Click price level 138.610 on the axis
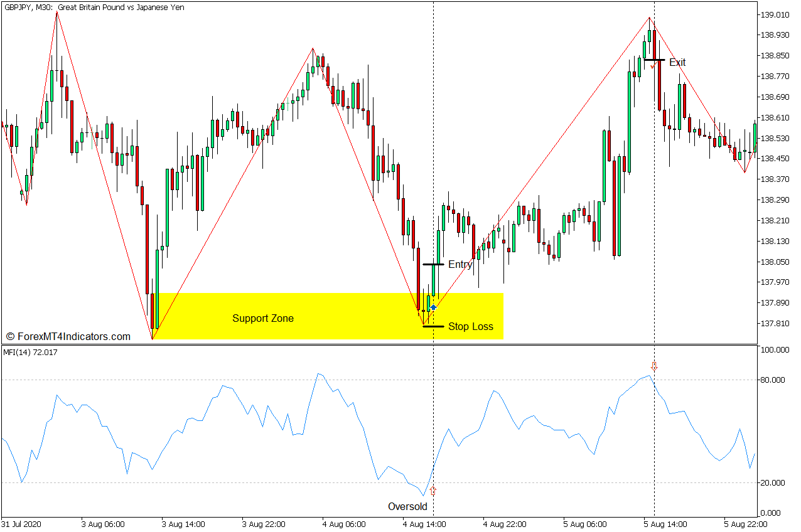Viewport: 801px width, 532px height. (x=775, y=118)
